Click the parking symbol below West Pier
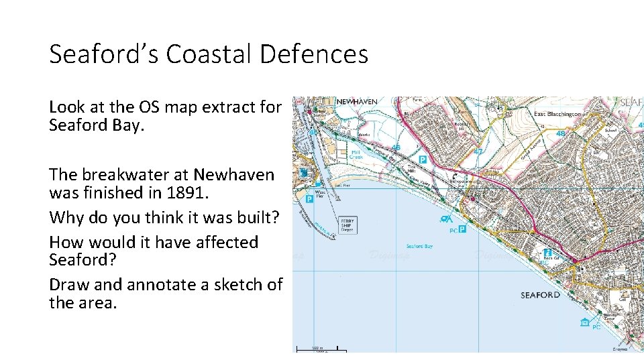The image size is (644, 362). pyautogui.click(x=309, y=199)
